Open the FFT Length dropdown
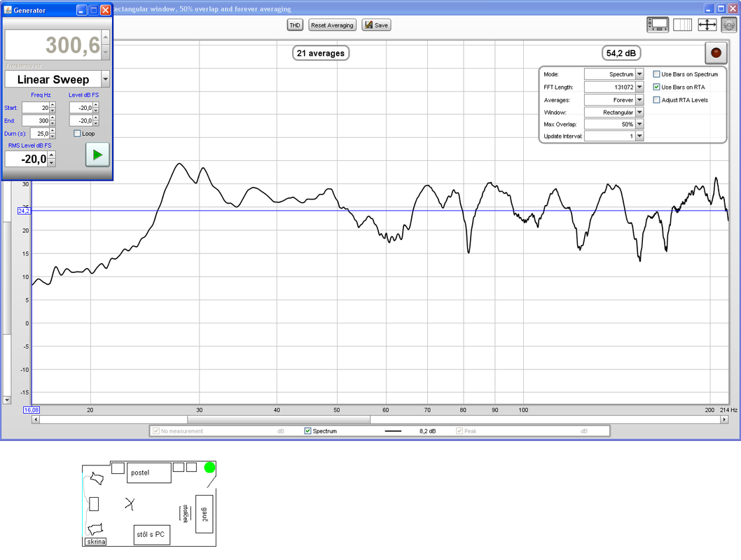741x560 pixels. [x=639, y=87]
